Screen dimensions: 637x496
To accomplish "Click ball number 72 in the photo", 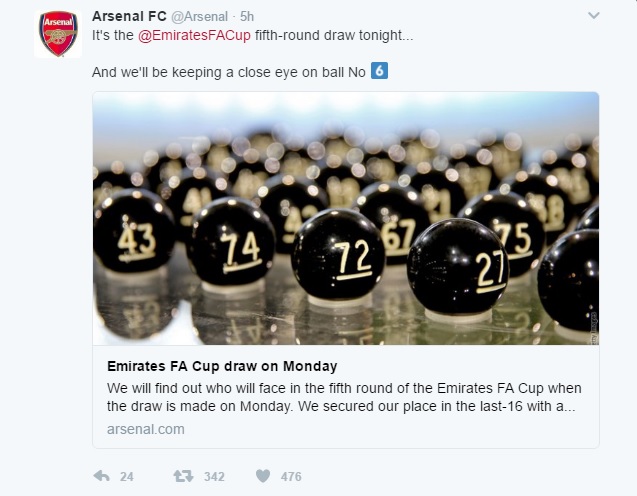I will (339, 258).
